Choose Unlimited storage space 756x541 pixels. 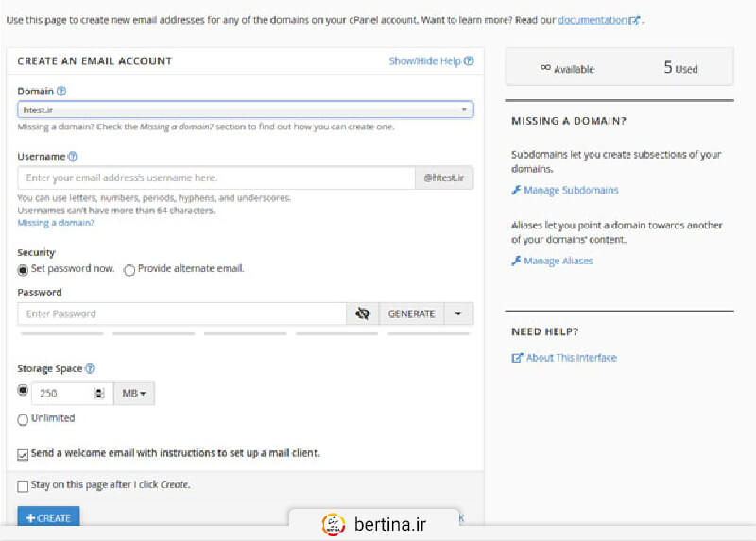pyautogui.click(x=24, y=419)
